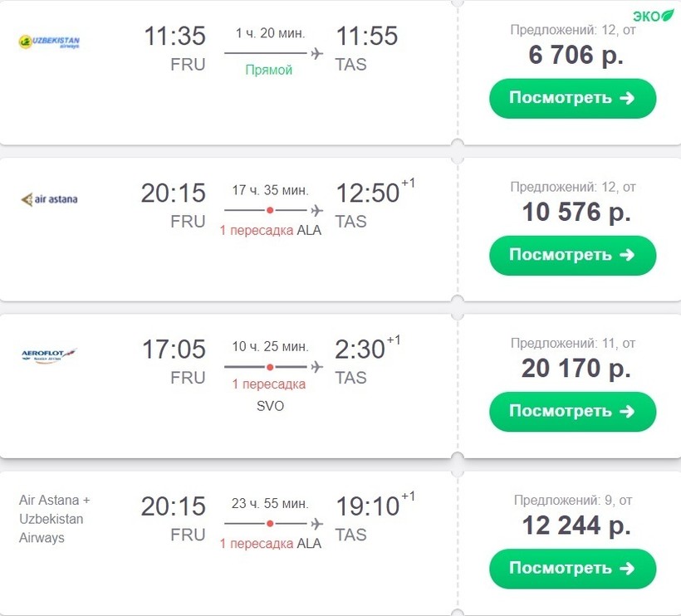
Task: Click 1 пересадка on the Aeroflot flight
Action: pyautogui.click(x=269, y=384)
